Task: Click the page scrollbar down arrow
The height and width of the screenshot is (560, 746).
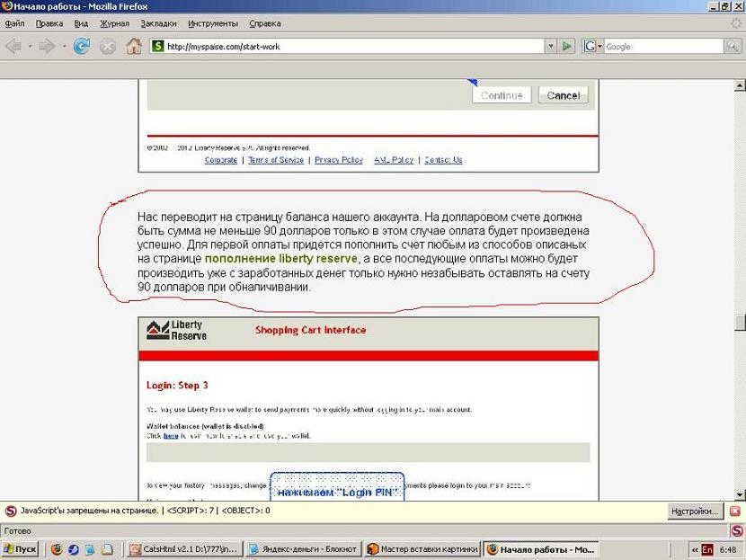Action: (x=740, y=494)
